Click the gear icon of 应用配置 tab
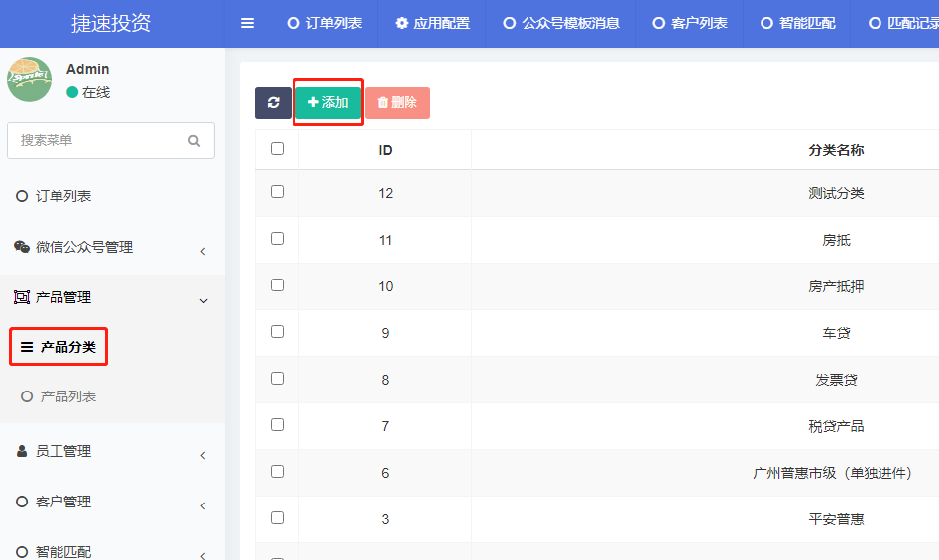Image resolution: width=939 pixels, height=560 pixels. (402, 23)
